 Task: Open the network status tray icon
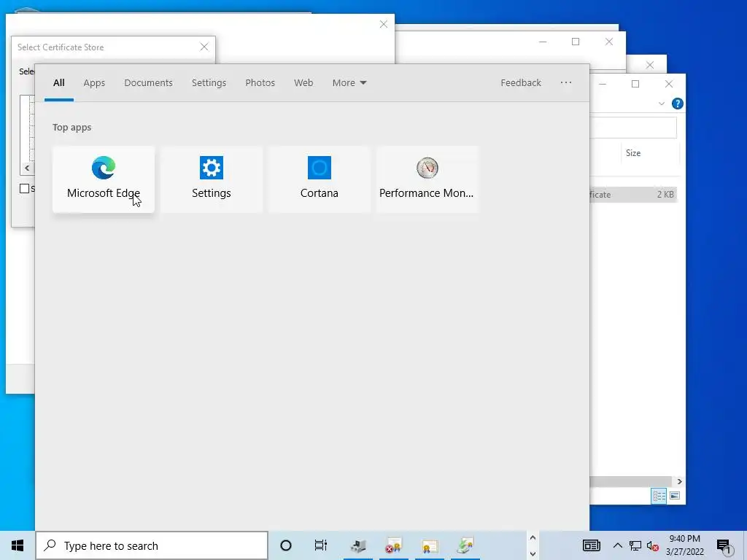click(x=635, y=545)
